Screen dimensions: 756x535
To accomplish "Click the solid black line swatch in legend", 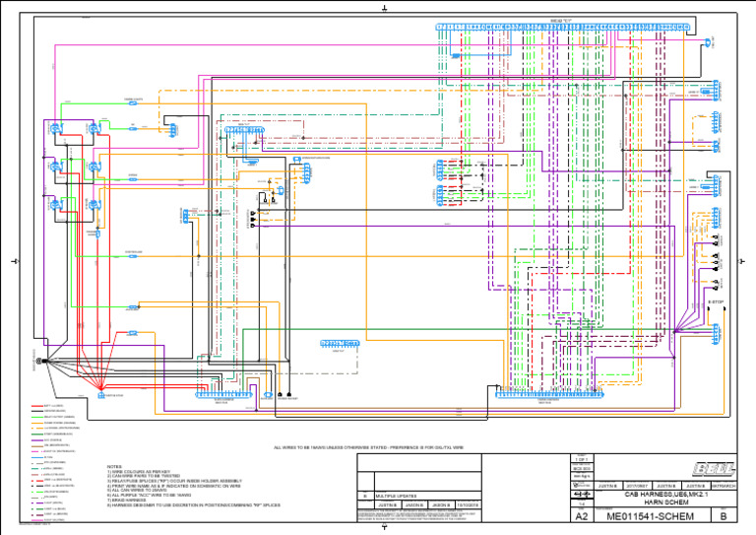I will click(x=37, y=412).
